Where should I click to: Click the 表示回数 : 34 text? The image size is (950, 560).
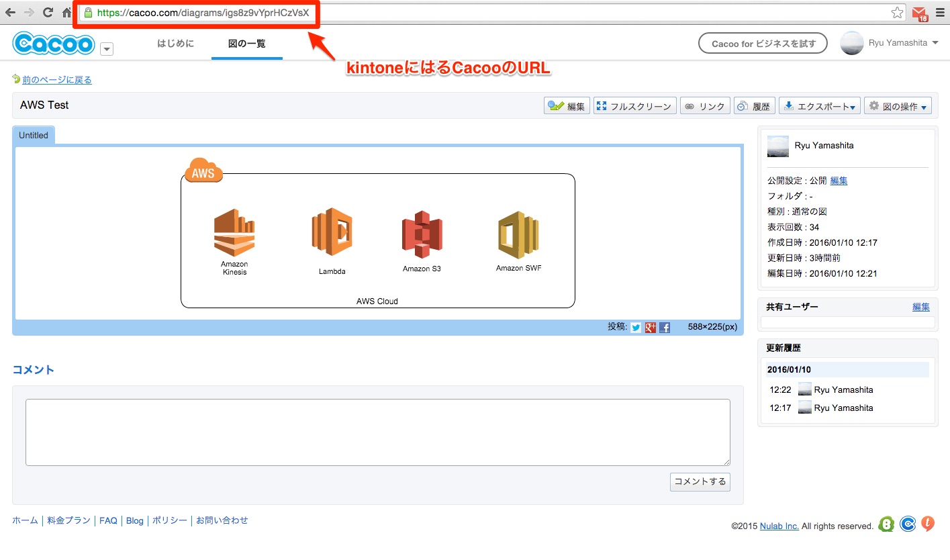pos(794,227)
